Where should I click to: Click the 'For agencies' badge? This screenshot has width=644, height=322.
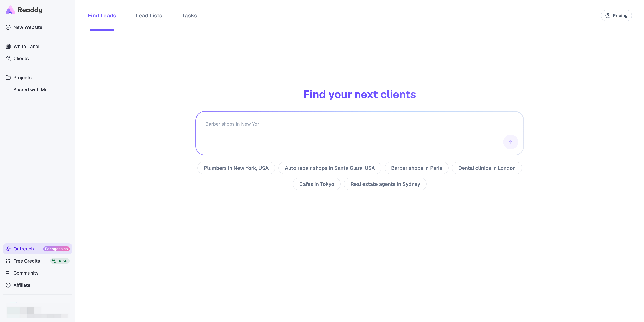pyautogui.click(x=57, y=249)
